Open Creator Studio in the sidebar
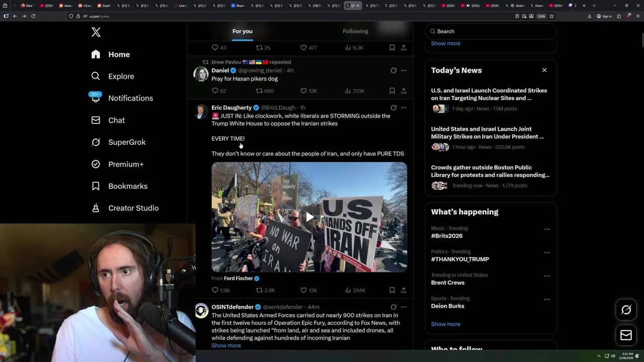 125,208
